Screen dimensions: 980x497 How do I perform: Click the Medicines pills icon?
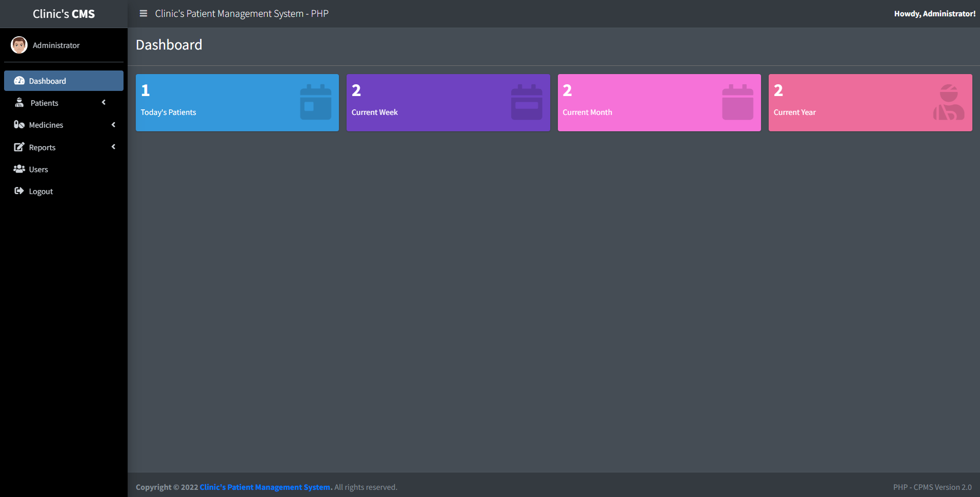coord(19,125)
